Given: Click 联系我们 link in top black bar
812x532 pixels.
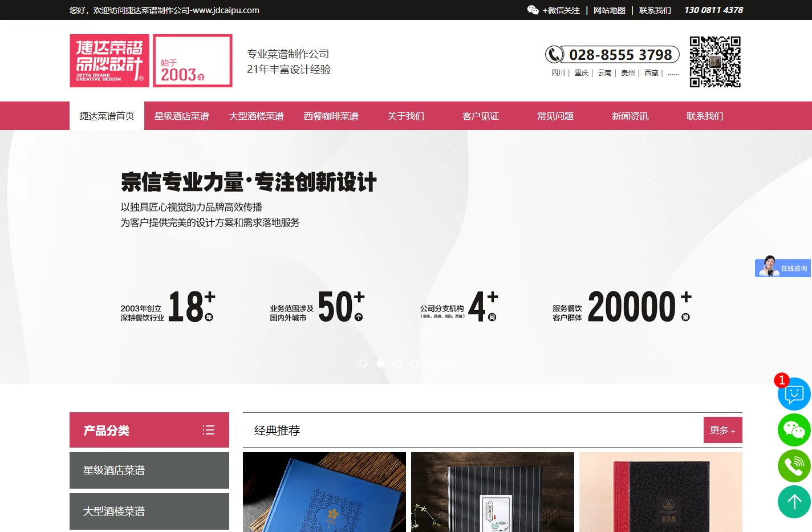Looking at the screenshot, I should tap(655, 10).
